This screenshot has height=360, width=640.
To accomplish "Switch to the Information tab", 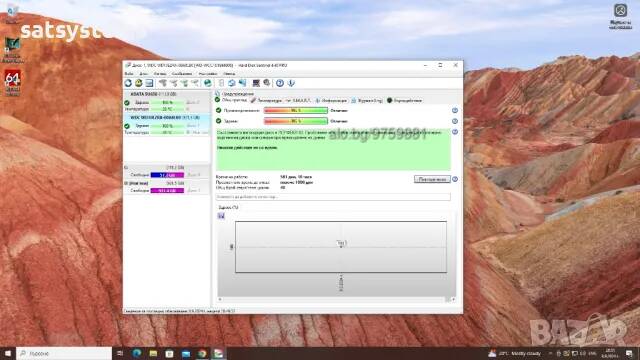I will coord(331,100).
